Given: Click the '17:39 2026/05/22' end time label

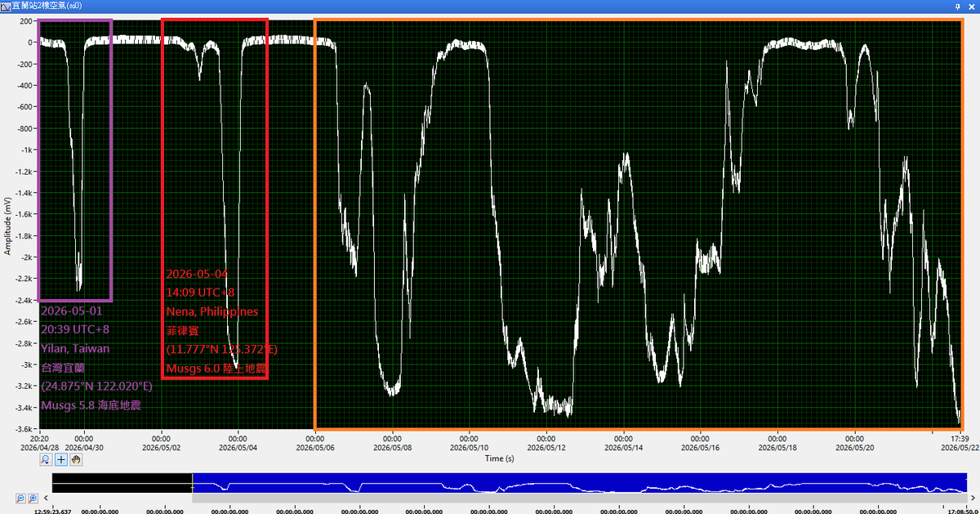Looking at the screenshot, I should 959,442.
